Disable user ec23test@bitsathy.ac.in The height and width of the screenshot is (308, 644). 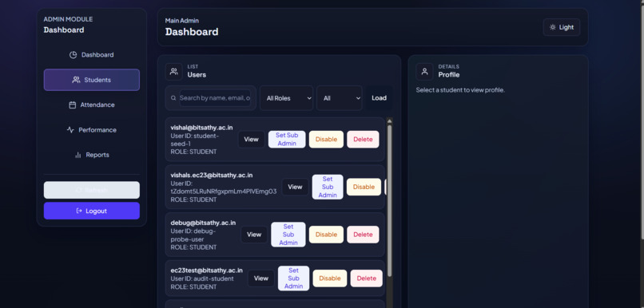click(x=330, y=278)
